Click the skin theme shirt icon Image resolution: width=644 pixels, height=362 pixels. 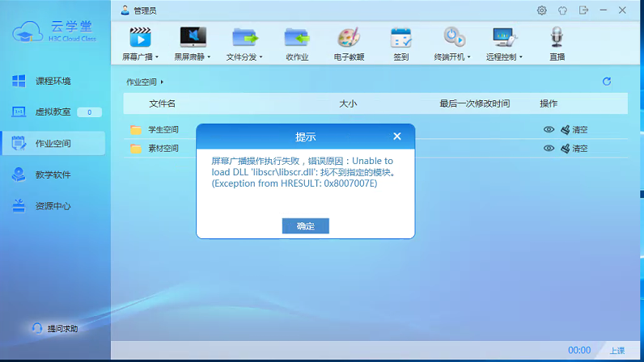coord(562,11)
